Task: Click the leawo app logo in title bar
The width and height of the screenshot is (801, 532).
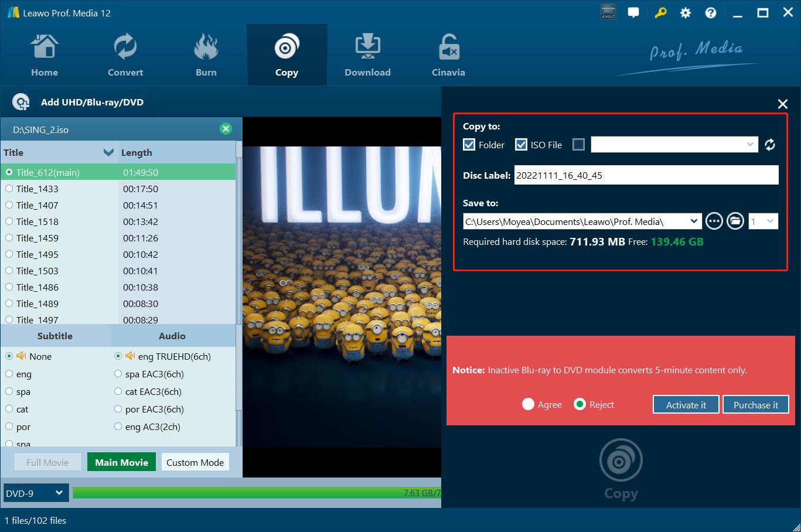Action: pyautogui.click(x=13, y=12)
